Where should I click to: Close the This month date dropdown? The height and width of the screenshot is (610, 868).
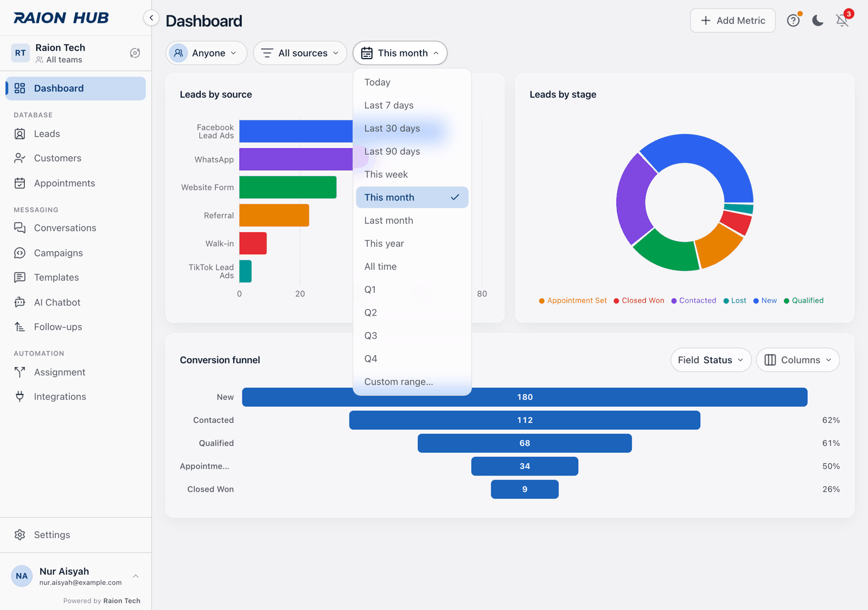pos(400,53)
